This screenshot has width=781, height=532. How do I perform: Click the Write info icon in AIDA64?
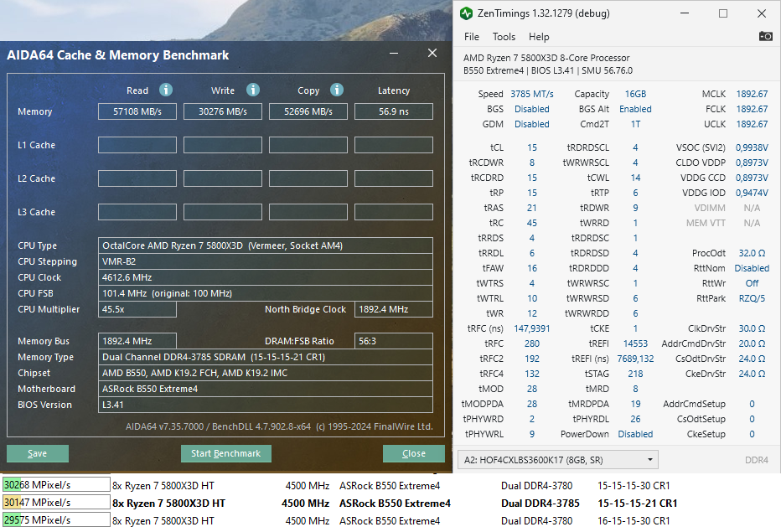(x=253, y=90)
